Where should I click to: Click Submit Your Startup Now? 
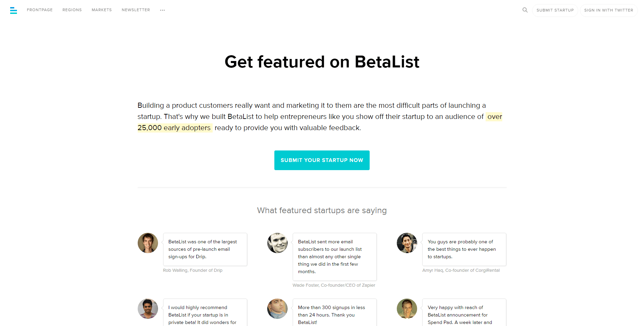click(x=322, y=160)
